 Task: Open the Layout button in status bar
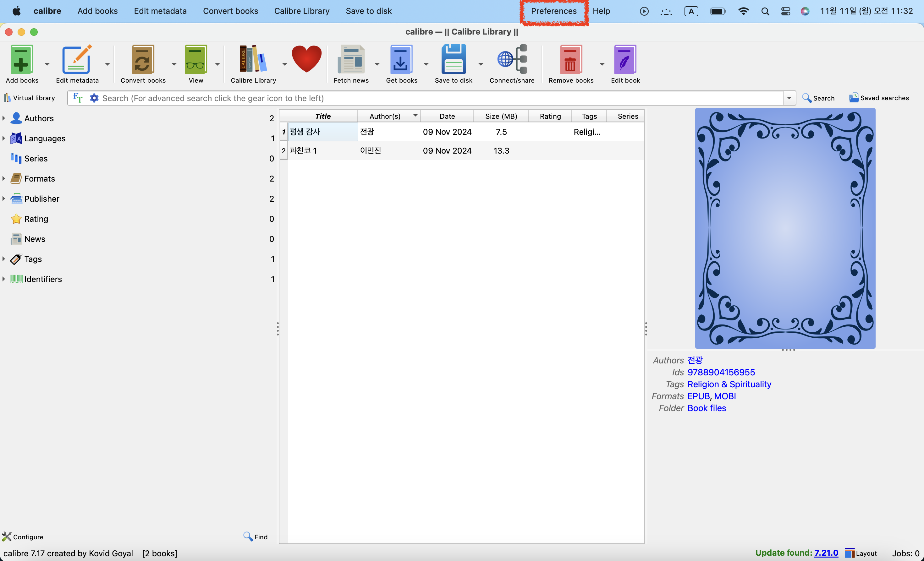[x=861, y=553]
